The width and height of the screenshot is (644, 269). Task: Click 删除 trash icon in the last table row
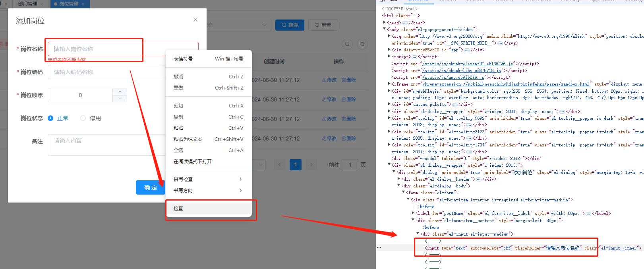[x=349, y=138]
